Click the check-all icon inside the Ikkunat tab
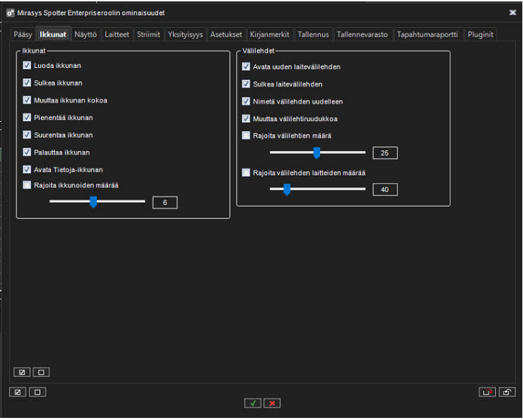 pyautogui.click(x=22, y=372)
